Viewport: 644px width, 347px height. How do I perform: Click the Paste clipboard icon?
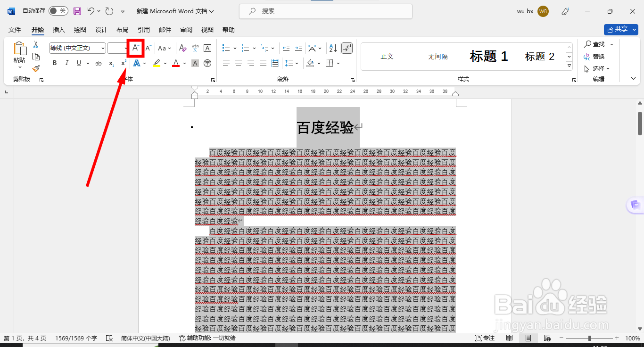tap(19, 49)
